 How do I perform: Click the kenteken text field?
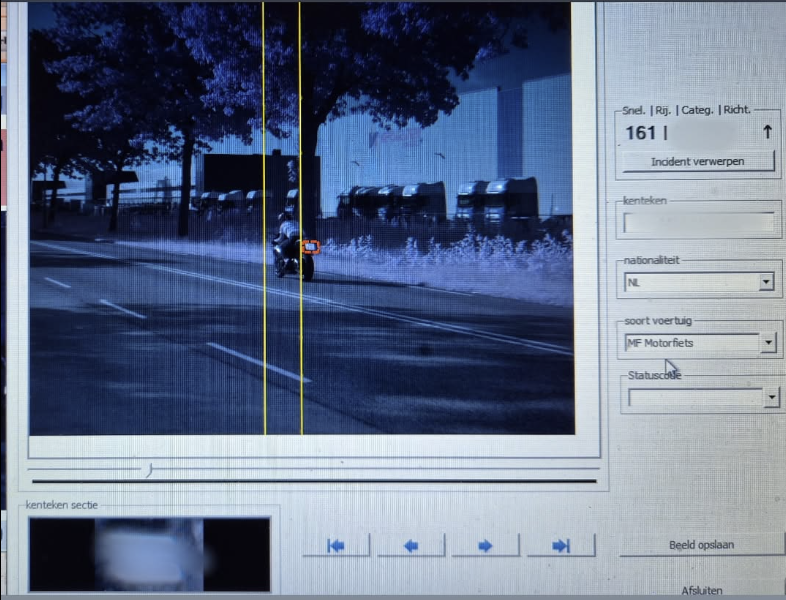click(x=699, y=223)
